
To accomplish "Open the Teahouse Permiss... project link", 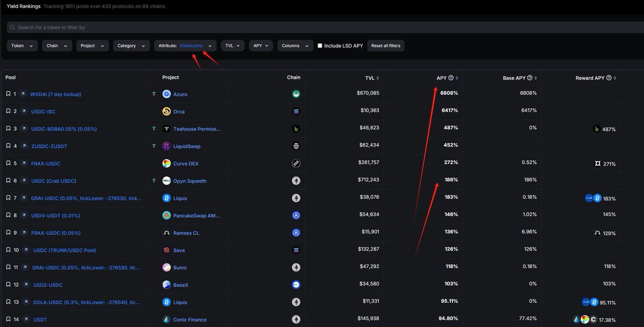I will [197, 129].
